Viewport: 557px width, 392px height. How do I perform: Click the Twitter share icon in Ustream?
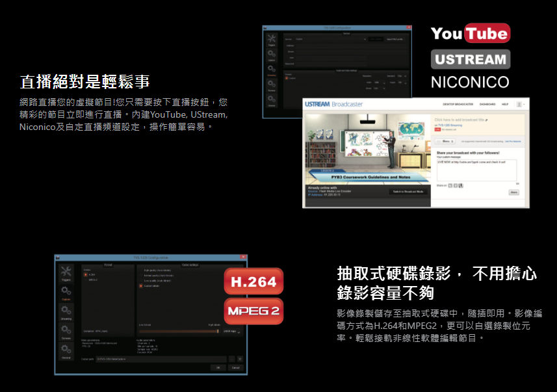click(x=450, y=185)
